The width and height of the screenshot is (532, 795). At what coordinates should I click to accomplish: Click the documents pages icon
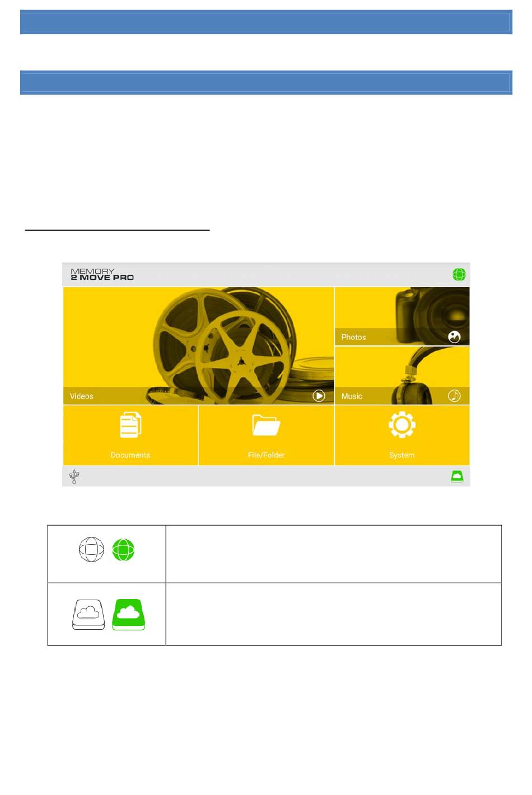pyautogui.click(x=130, y=425)
